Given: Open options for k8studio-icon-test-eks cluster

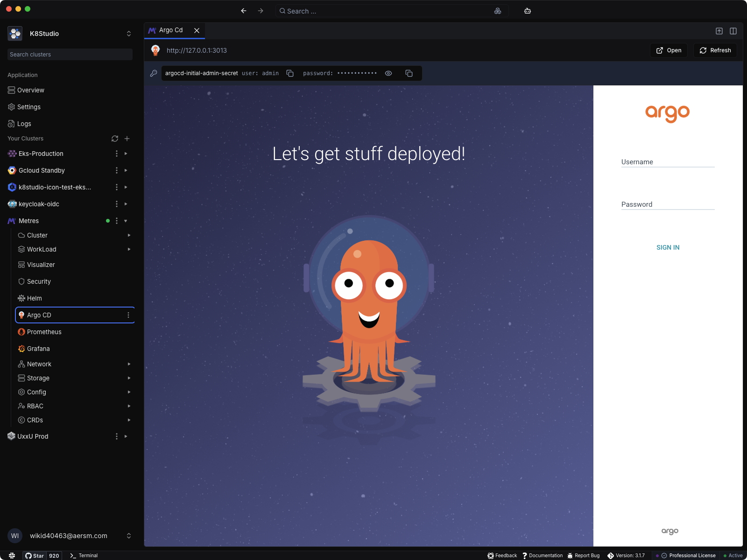Looking at the screenshot, I should point(117,187).
